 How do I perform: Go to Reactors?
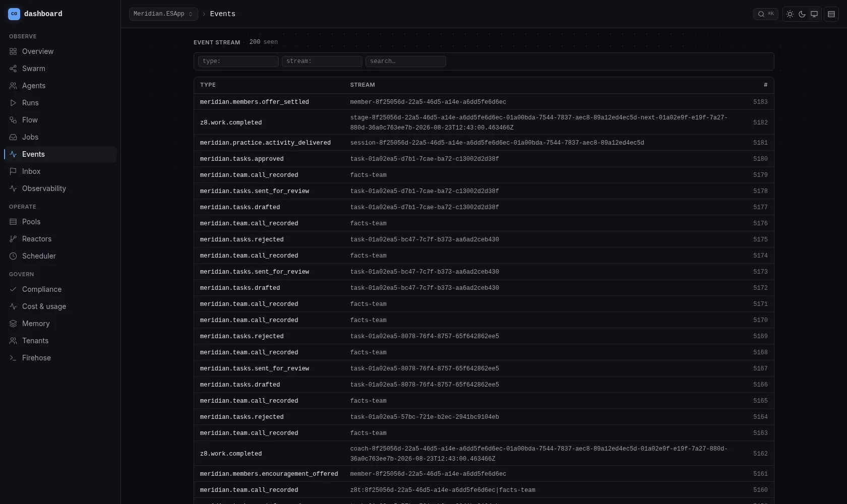60,239
